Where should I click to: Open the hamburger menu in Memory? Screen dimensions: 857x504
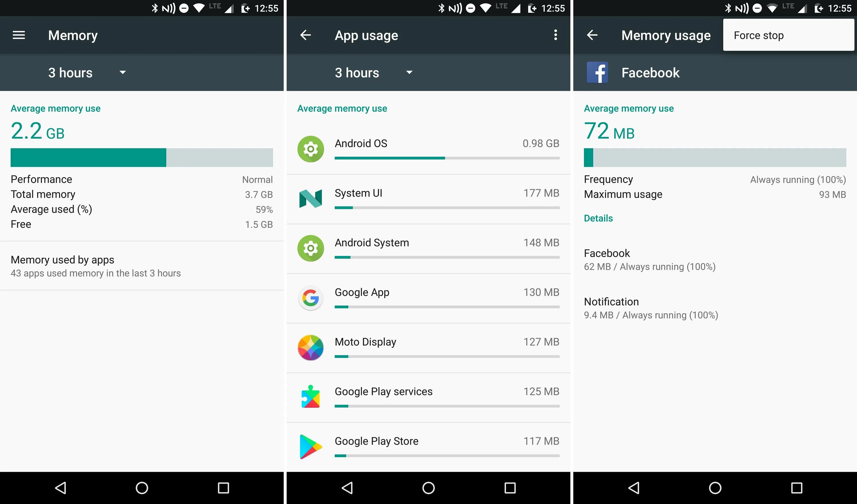[19, 35]
